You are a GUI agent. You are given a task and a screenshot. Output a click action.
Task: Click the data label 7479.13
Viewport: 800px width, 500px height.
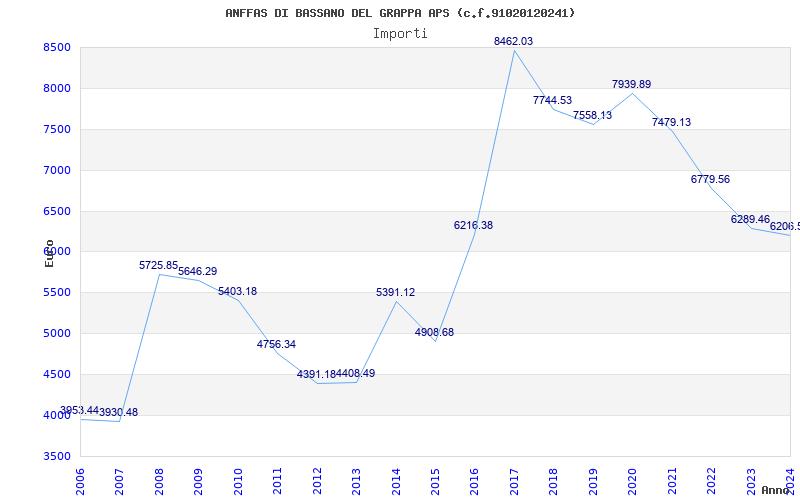[671, 122]
